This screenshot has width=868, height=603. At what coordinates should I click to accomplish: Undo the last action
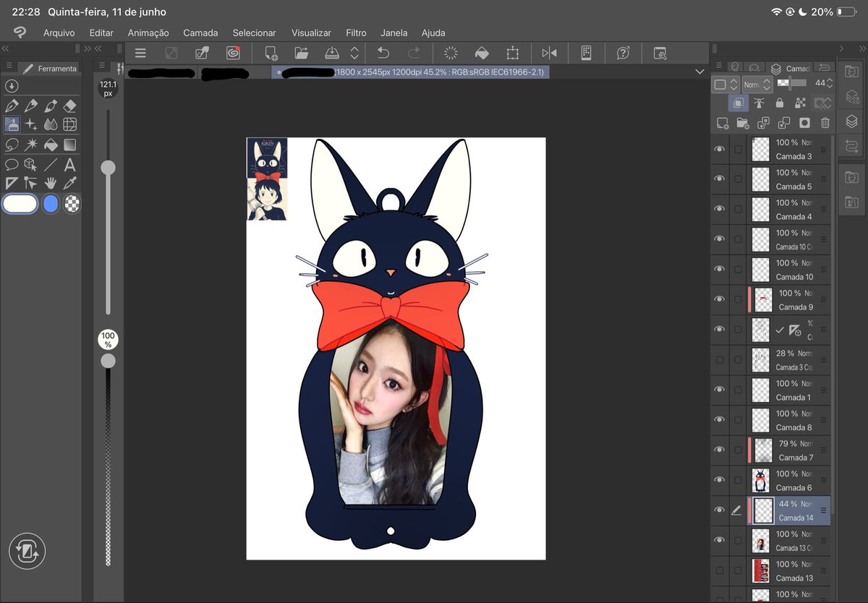(x=383, y=53)
